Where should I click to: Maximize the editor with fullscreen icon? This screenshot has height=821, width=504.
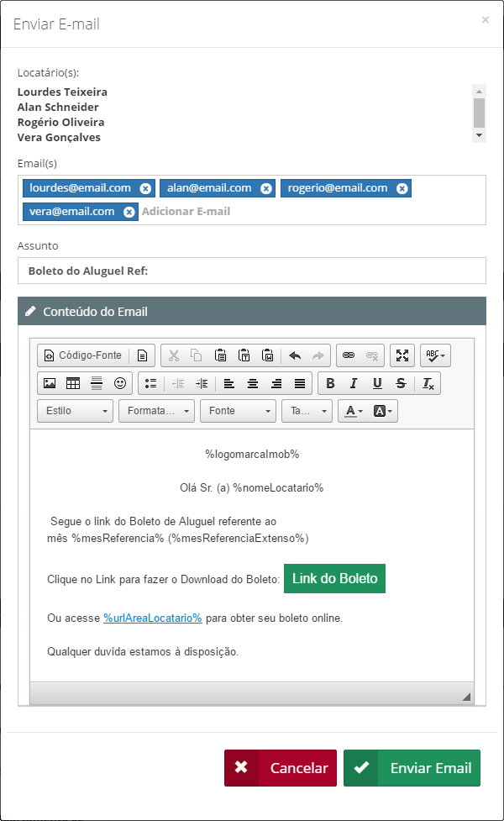(402, 355)
